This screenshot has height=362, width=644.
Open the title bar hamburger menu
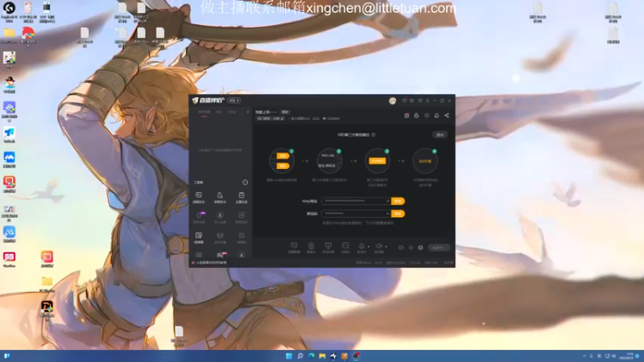(427, 101)
